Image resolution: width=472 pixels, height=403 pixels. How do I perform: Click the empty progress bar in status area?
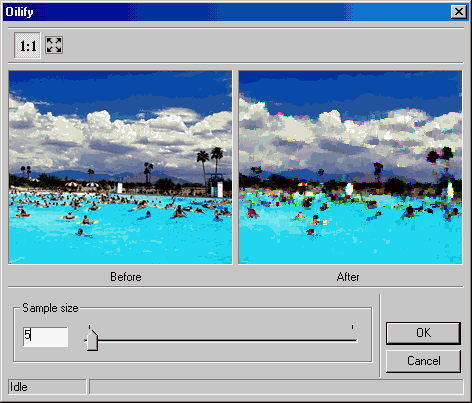(x=276, y=387)
